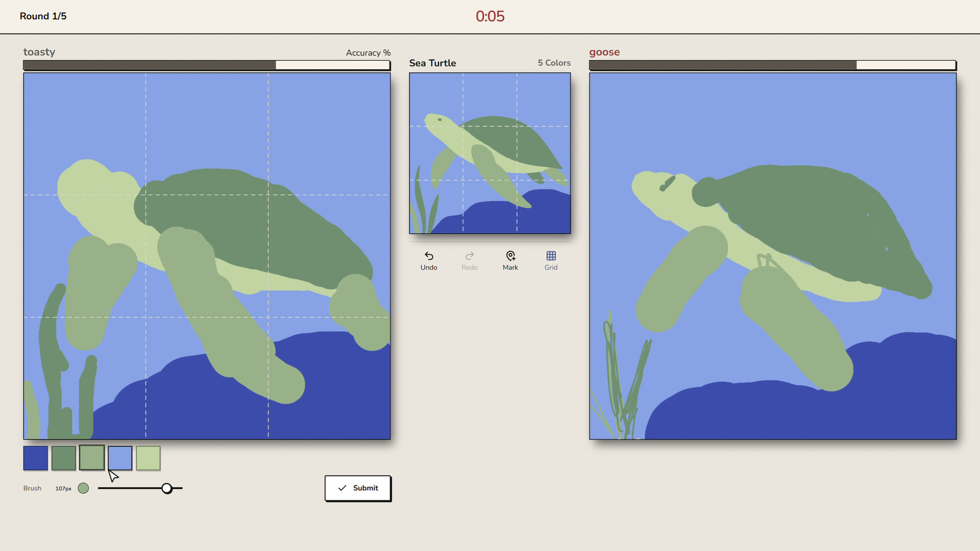Click the 'toasty' player name
Image resolution: width=980 pixels, height=551 pixels.
coord(39,52)
